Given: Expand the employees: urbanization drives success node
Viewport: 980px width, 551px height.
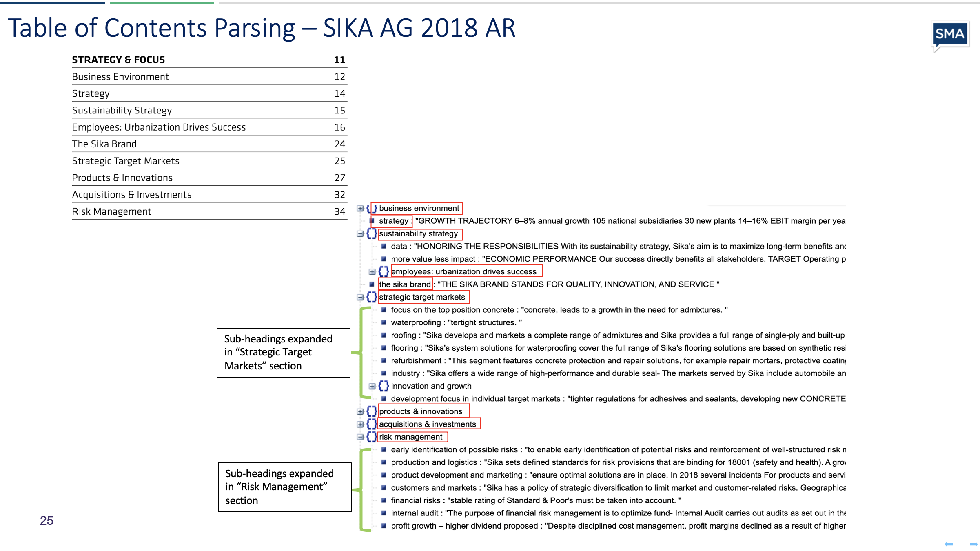Looking at the screenshot, I should point(372,272).
